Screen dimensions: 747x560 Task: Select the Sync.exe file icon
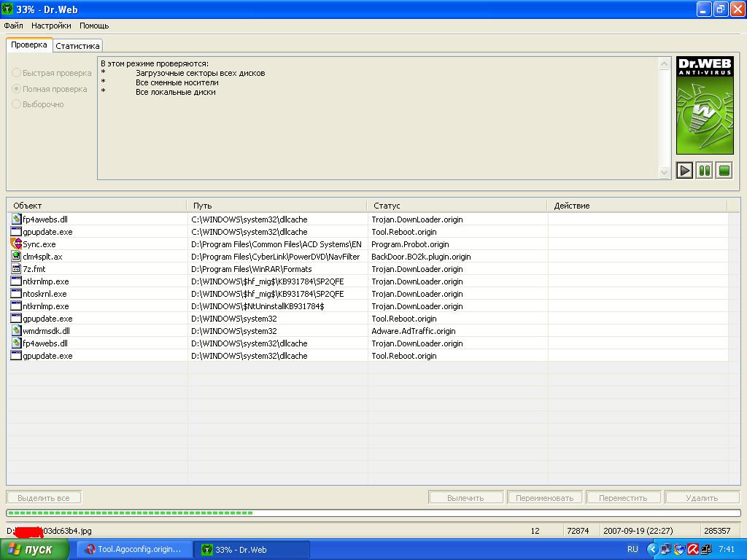pyautogui.click(x=16, y=244)
